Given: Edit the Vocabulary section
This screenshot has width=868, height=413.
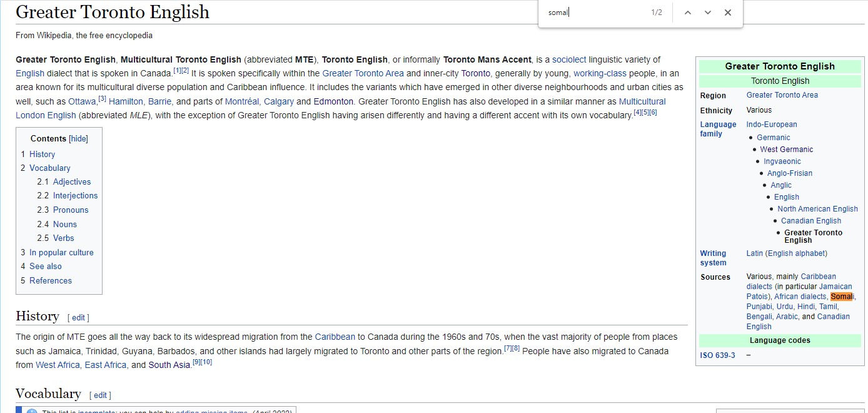Looking at the screenshot, I should click(100, 395).
